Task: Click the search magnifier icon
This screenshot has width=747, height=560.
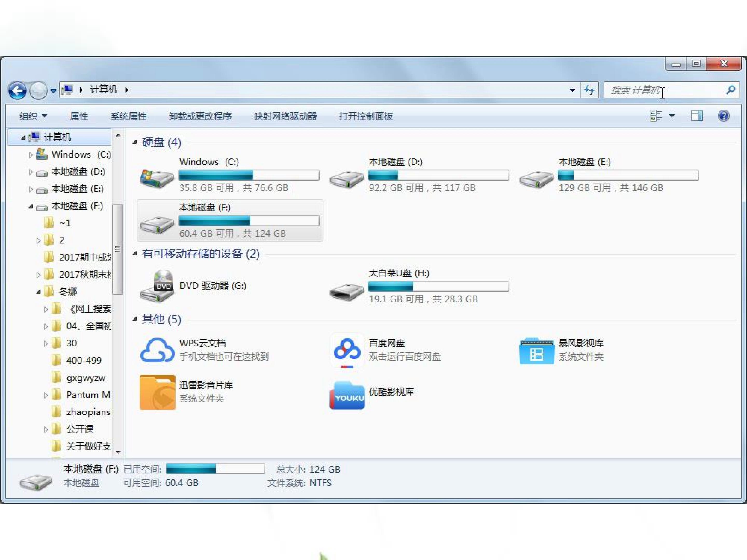Action: click(731, 90)
